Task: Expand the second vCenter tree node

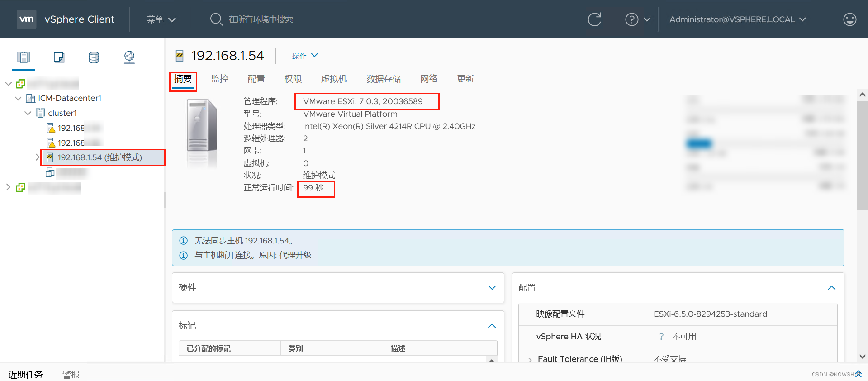Action: [x=8, y=187]
